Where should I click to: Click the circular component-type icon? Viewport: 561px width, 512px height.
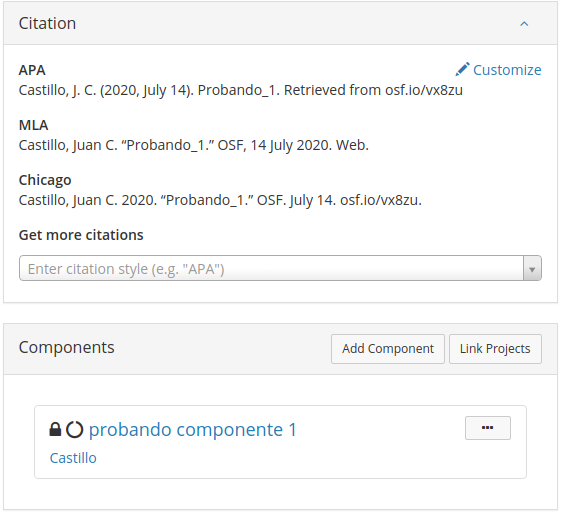pos(74,429)
